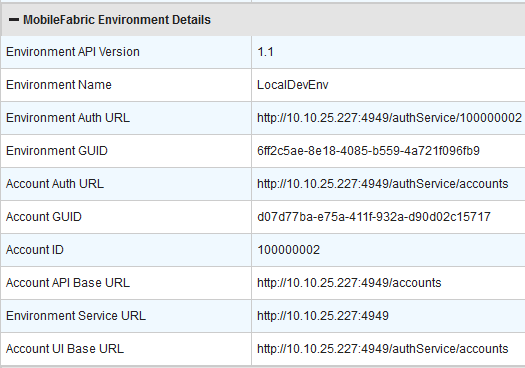Select the MobileFabric Environment Details header text
Screen dimensions: 525x368
point(117,20)
